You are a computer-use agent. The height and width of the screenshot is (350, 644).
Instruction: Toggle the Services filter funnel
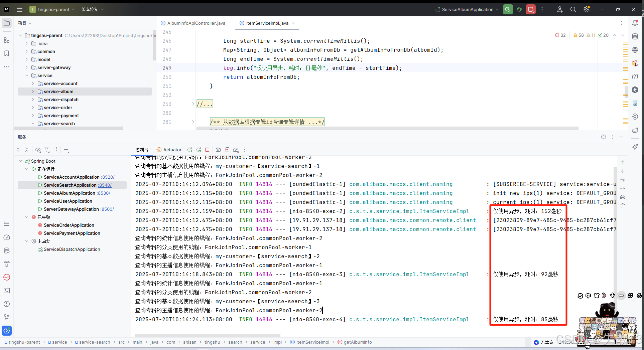(x=47, y=150)
